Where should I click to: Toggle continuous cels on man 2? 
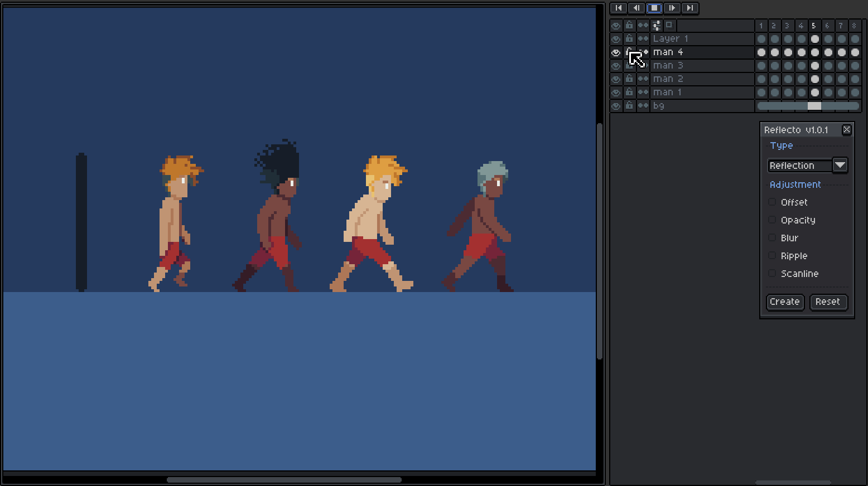click(x=643, y=79)
